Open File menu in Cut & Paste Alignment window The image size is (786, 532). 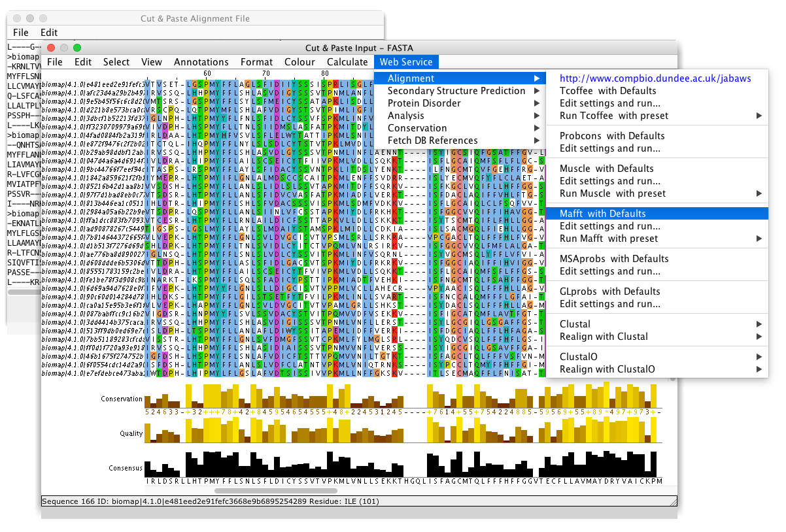pyautogui.click(x=21, y=32)
